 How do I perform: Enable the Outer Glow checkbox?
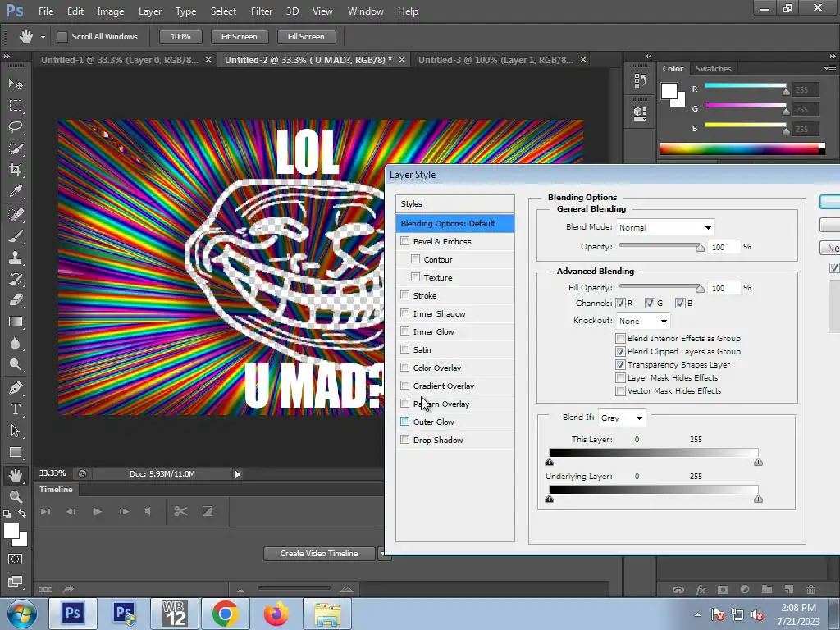pos(405,422)
